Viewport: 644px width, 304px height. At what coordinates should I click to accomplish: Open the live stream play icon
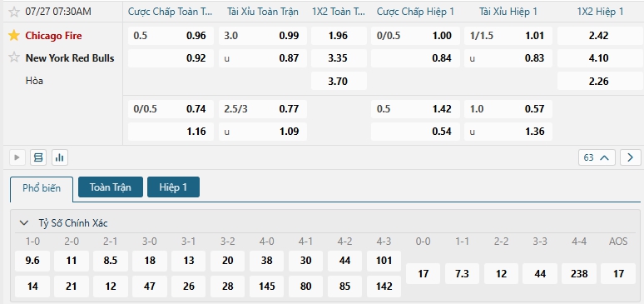coord(17,157)
